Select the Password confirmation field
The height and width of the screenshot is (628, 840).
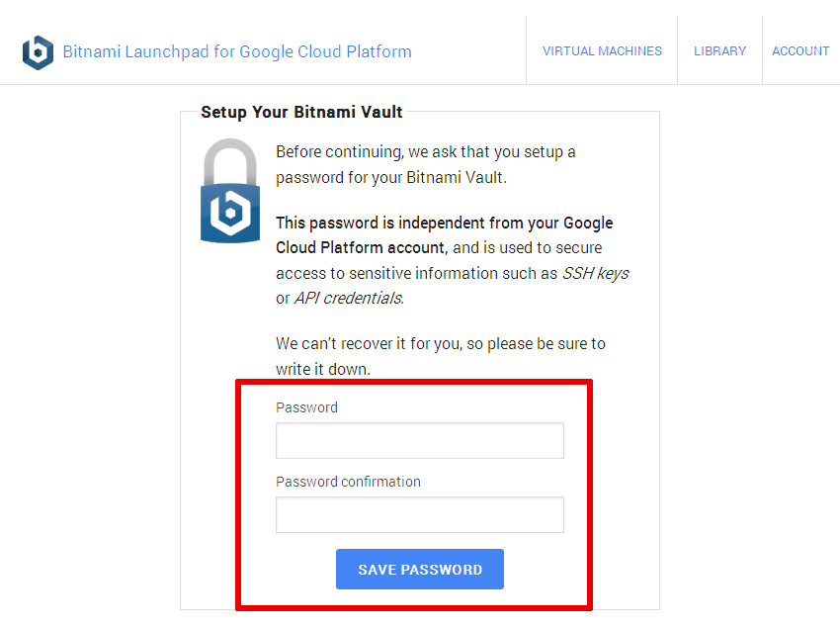pos(420,514)
